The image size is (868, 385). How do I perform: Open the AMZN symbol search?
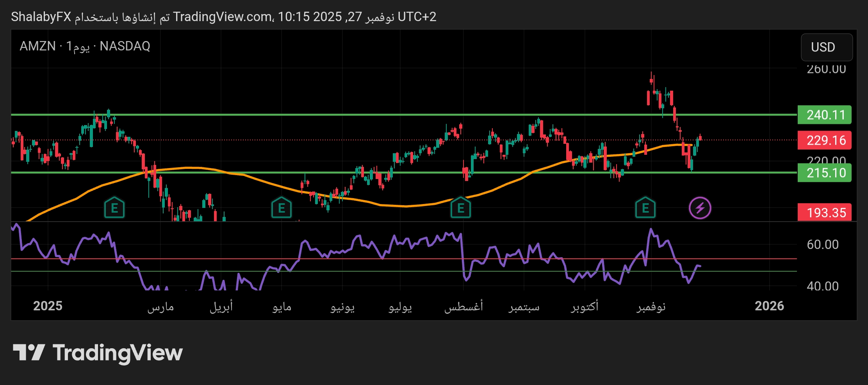[37, 46]
